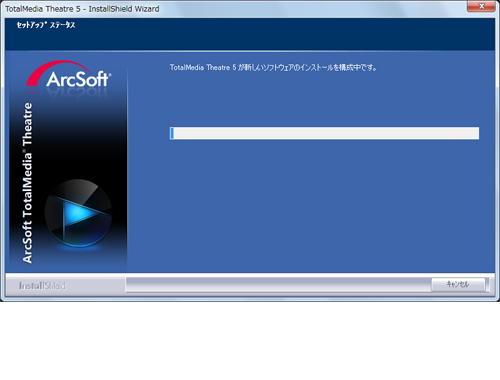Click the InstallShield label at bottom left
Screen dimensions: 500x380
tap(42, 286)
